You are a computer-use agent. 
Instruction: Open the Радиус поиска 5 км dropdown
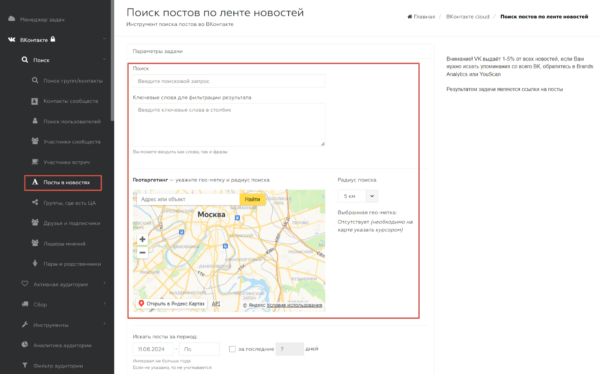point(358,196)
